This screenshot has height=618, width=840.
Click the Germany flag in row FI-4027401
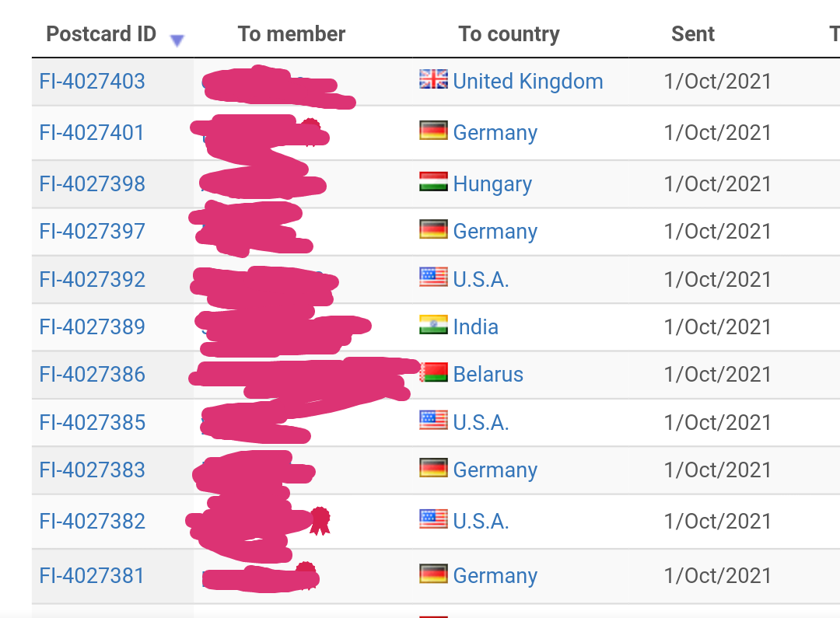[433, 131]
